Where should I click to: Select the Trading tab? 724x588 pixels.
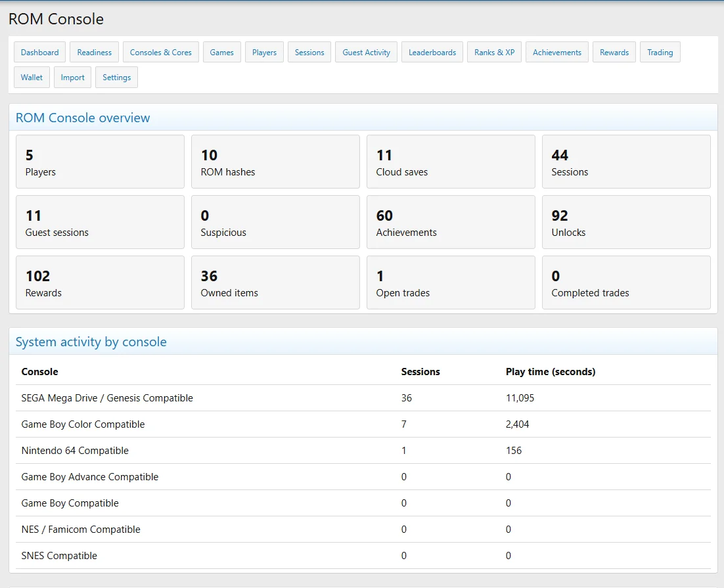(x=660, y=52)
